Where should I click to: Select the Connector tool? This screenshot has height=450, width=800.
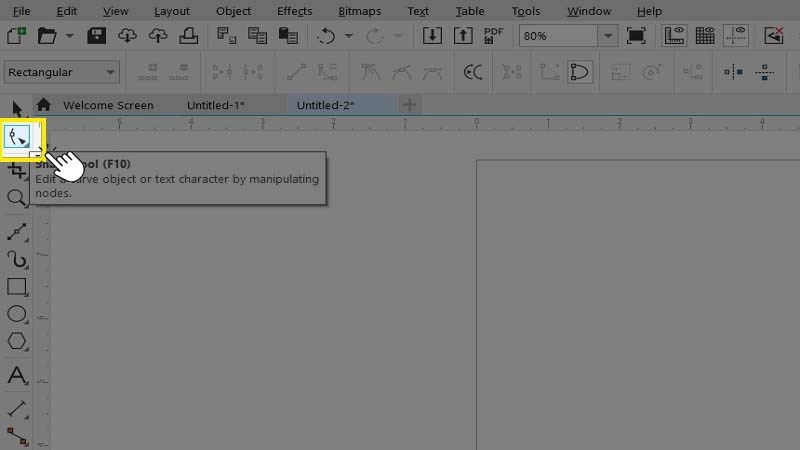[x=17, y=436]
